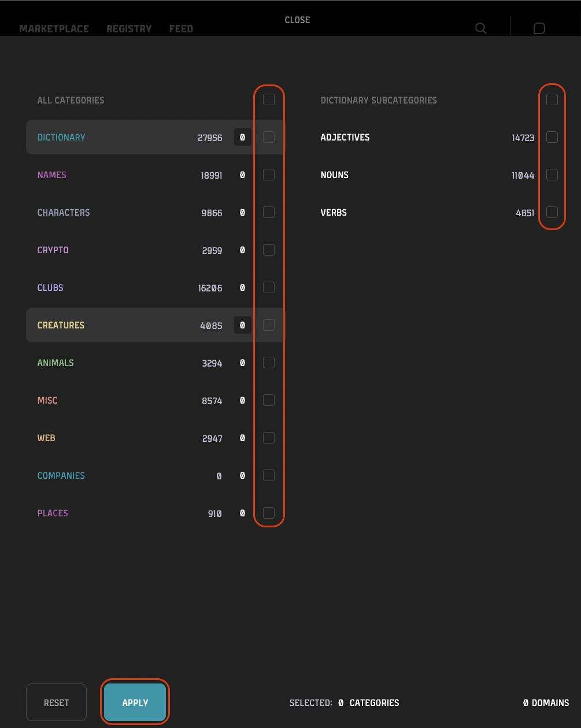This screenshot has height=728, width=581.
Task: Check the select-all categories checkbox
Action: (268, 99)
